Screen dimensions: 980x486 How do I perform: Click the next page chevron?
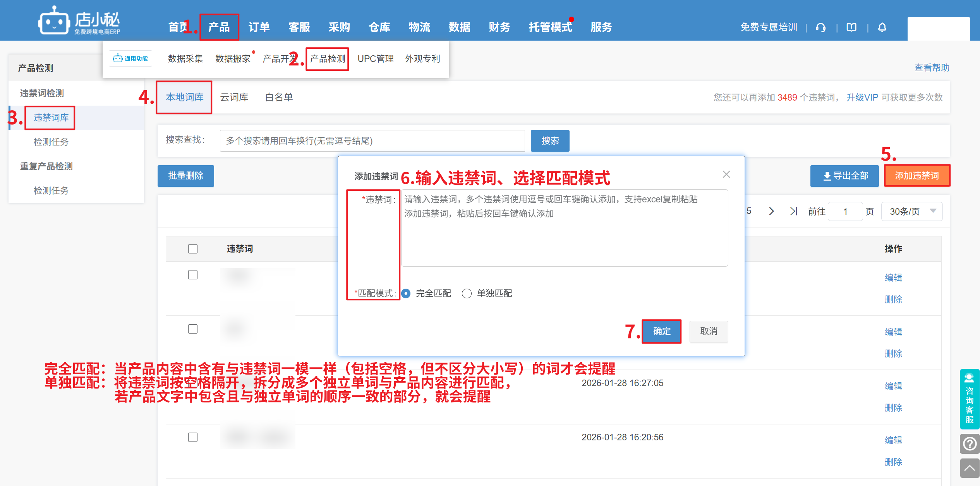coord(771,211)
